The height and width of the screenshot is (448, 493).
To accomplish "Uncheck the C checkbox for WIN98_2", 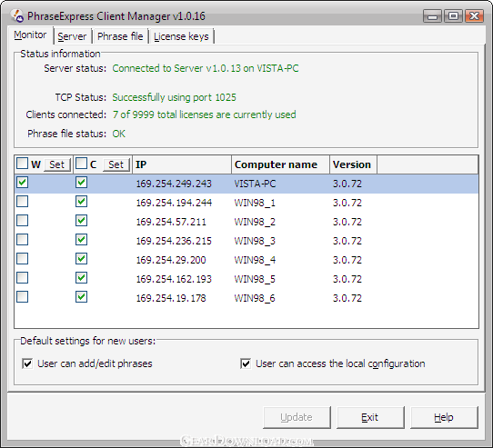I will tap(82, 221).
